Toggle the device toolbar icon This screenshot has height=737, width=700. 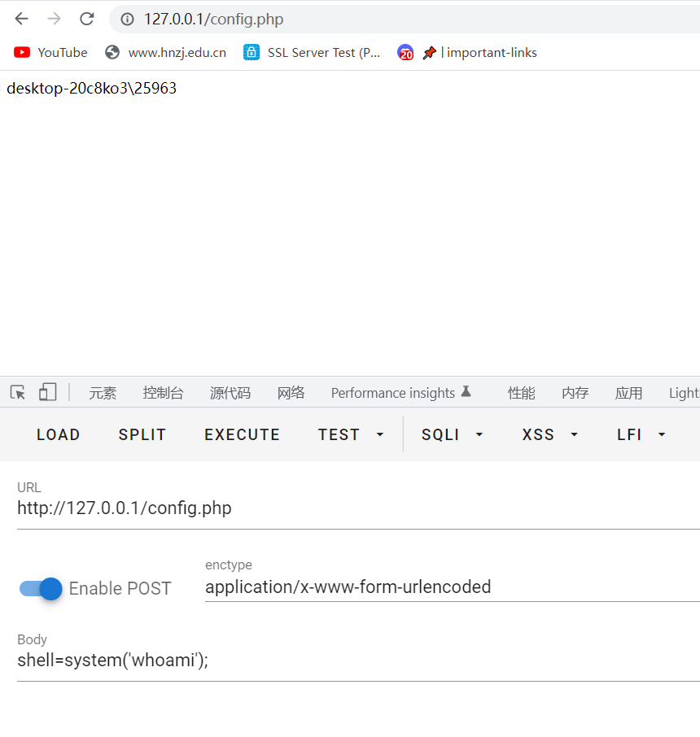click(x=48, y=393)
